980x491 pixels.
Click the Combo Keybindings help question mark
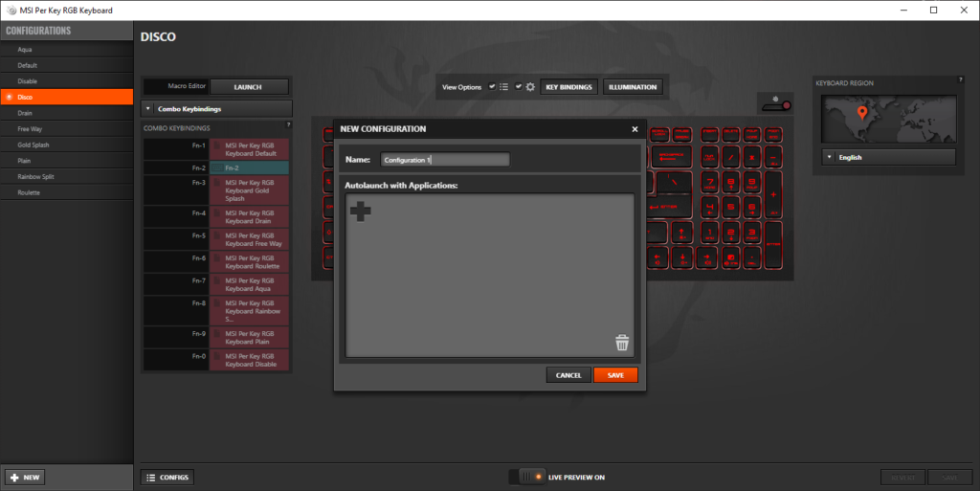(x=288, y=125)
